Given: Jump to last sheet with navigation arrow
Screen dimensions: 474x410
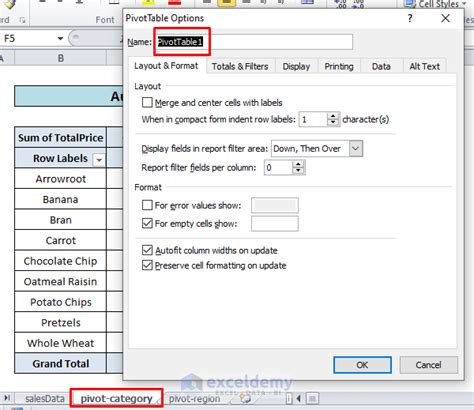Looking at the screenshot, I should [x=7, y=398].
